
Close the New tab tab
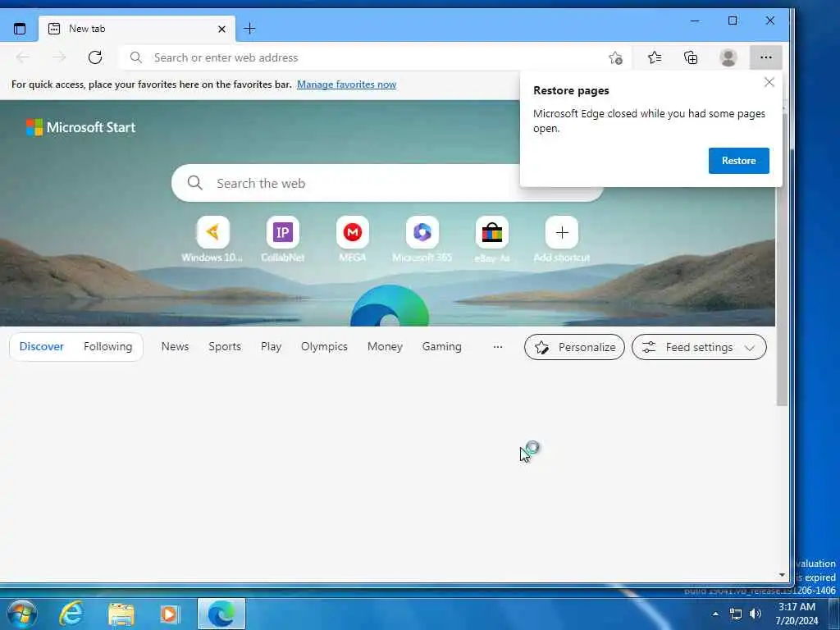(x=221, y=29)
